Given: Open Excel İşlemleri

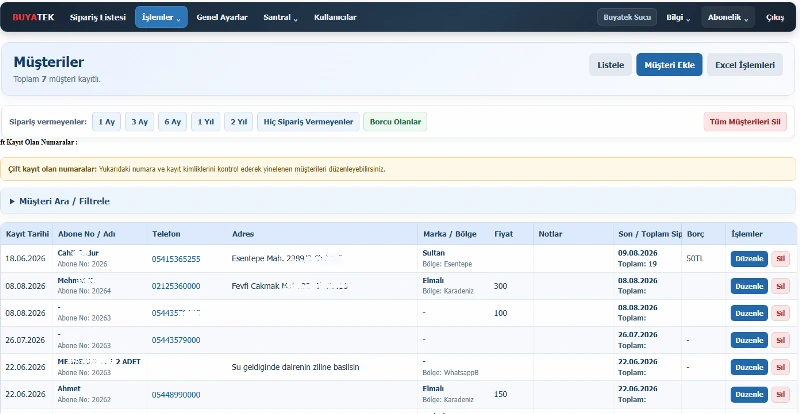Looking at the screenshot, I should click(x=745, y=65).
